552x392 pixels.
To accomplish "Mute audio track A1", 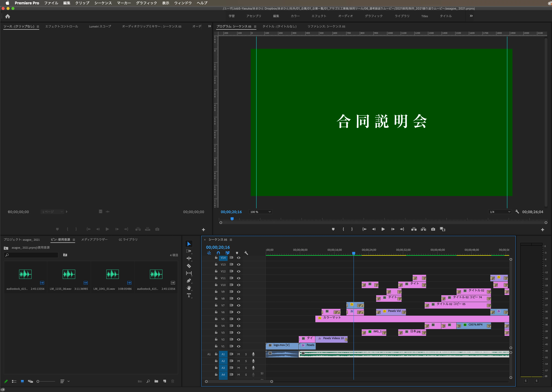I will 239,354.
